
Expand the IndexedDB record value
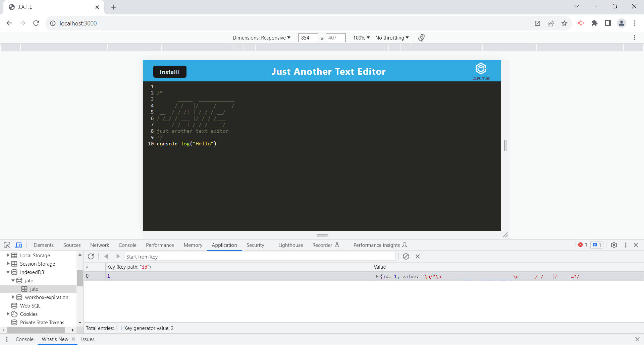(377, 276)
